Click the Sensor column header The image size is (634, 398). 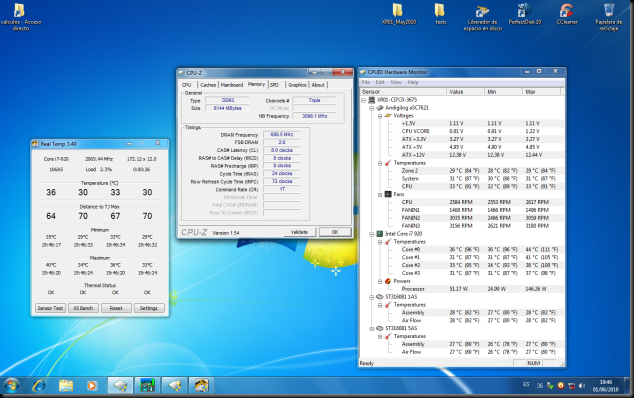coord(403,92)
